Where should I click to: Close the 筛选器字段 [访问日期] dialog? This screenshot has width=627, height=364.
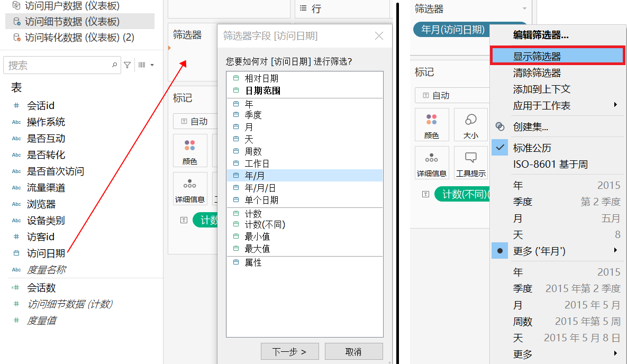[x=379, y=36]
